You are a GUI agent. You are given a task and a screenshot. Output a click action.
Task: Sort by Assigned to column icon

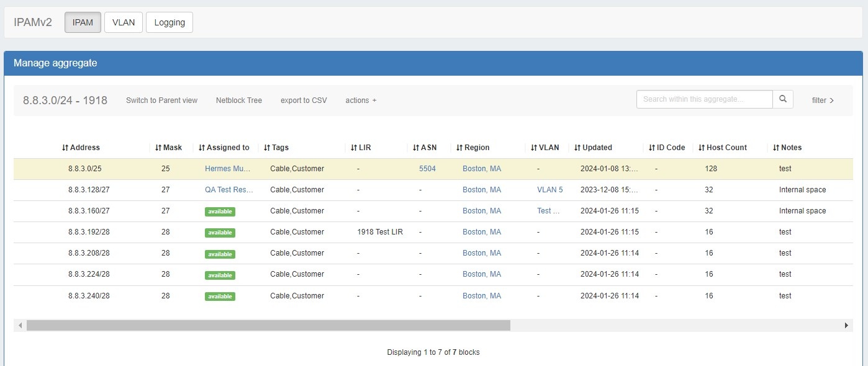point(202,148)
